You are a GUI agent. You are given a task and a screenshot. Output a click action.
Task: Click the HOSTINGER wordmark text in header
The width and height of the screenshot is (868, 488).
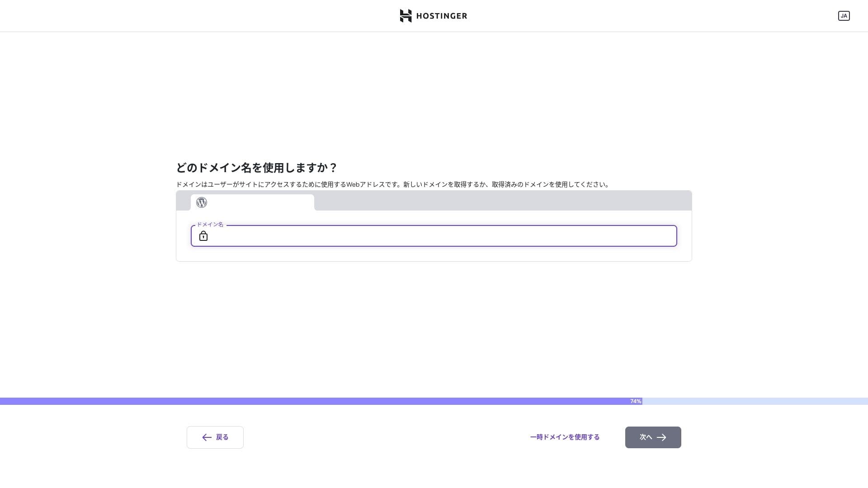(x=441, y=16)
